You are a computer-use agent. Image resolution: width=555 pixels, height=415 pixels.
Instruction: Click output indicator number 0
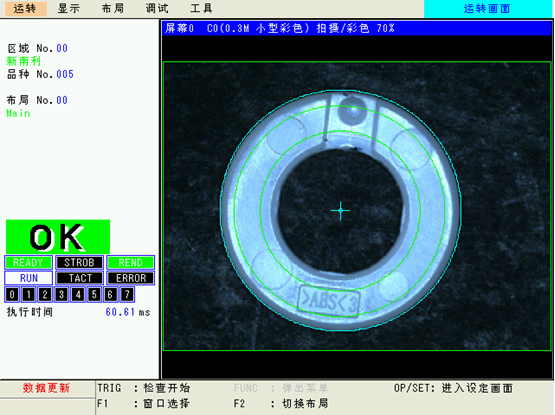click(12, 295)
